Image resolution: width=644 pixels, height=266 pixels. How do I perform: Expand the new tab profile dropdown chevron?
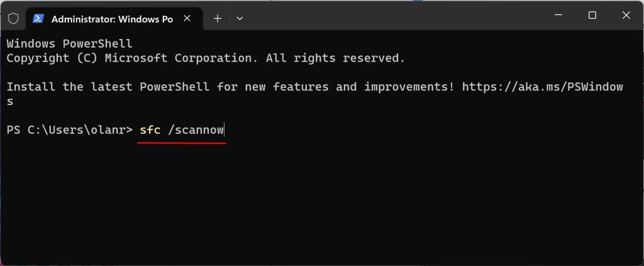[240, 19]
